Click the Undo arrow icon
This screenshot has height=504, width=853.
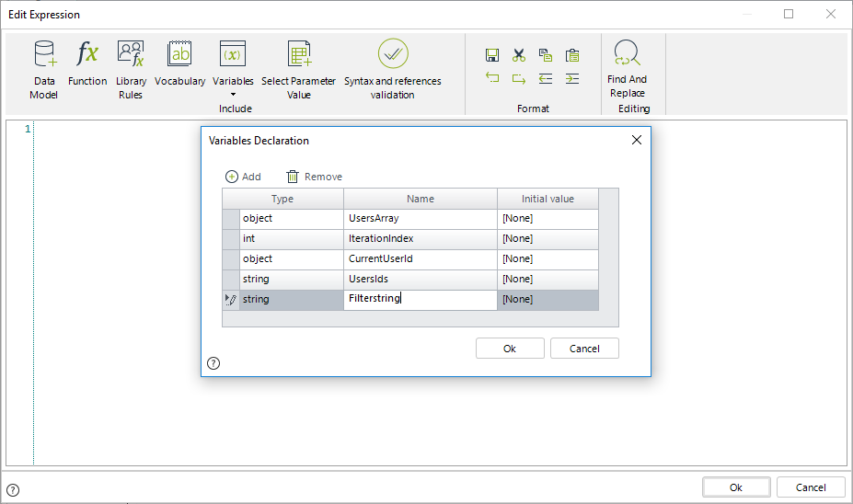click(491, 78)
